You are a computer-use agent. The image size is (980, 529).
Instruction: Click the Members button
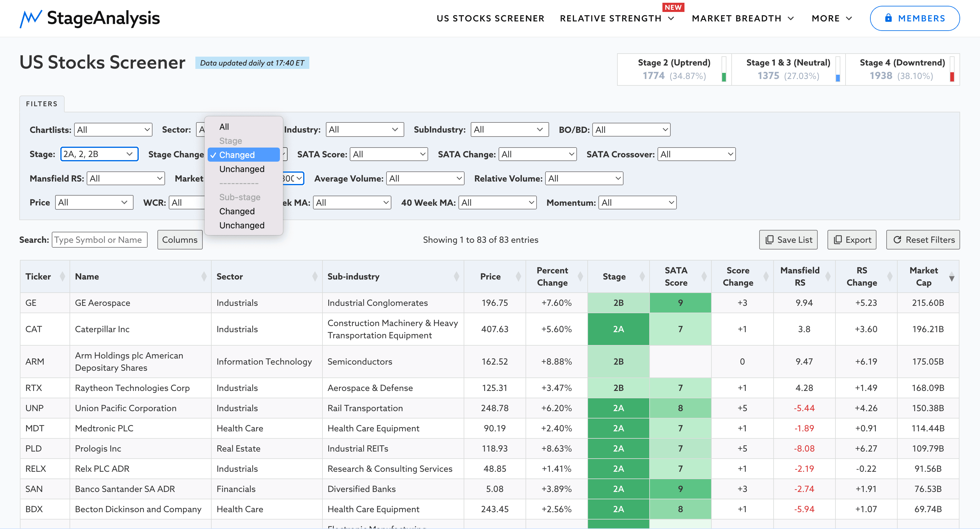[x=914, y=18]
